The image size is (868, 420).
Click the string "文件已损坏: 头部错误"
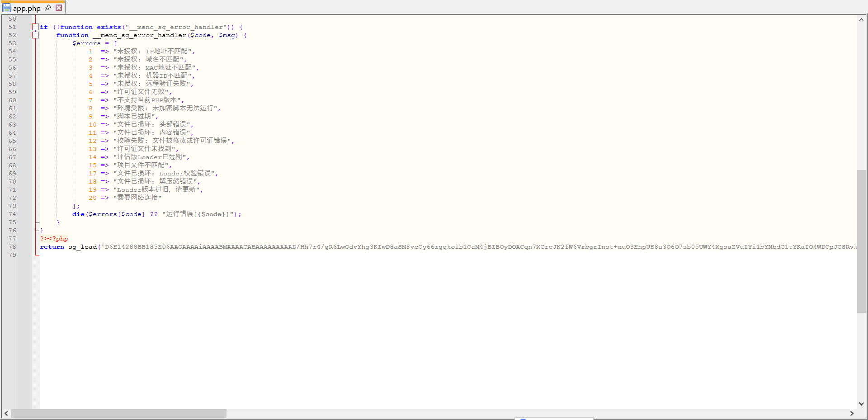coord(151,125)
